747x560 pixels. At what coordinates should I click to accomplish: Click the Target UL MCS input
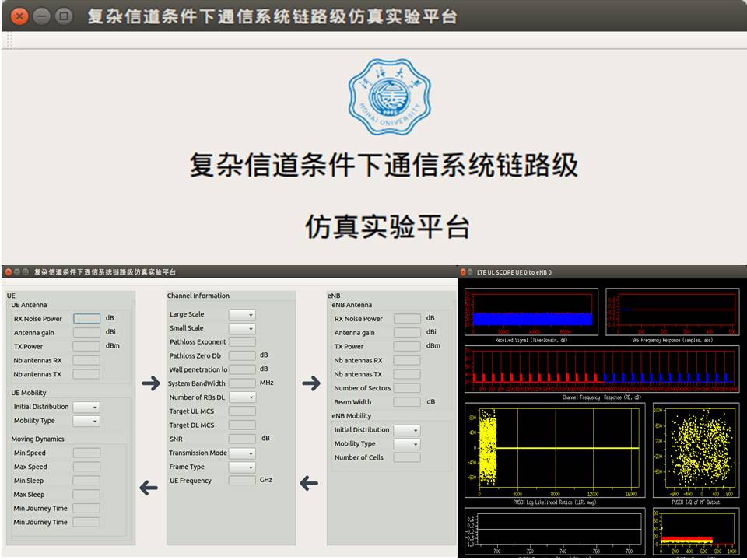[242, 411]
